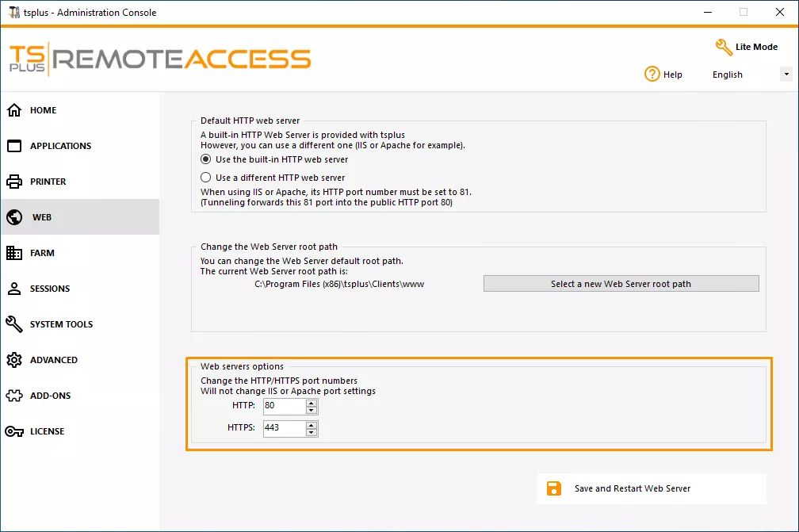Click inside the HTTPS port input field

(285, 428)
